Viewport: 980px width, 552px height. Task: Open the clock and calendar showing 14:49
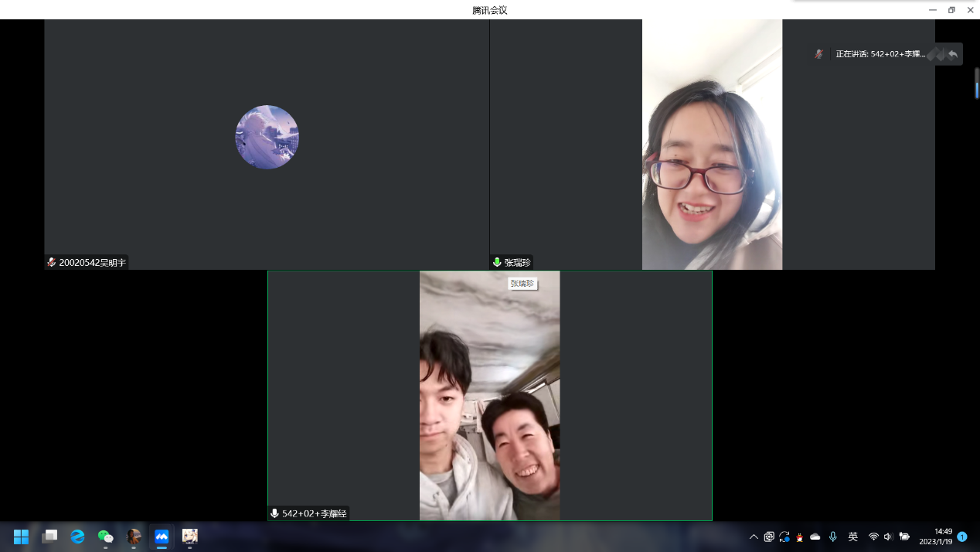(936, 537)
